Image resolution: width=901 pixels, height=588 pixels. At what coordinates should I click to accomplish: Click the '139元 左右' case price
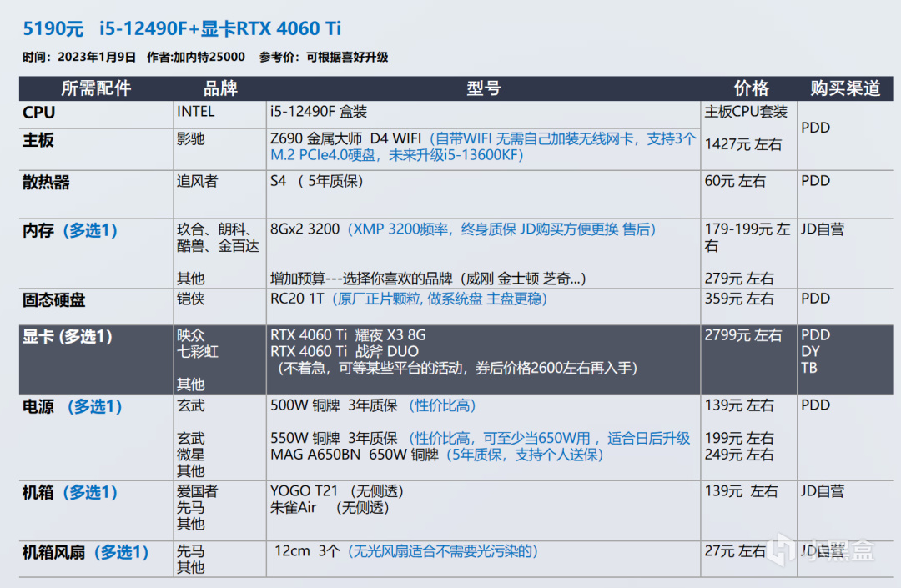click(x=742, y=491)
